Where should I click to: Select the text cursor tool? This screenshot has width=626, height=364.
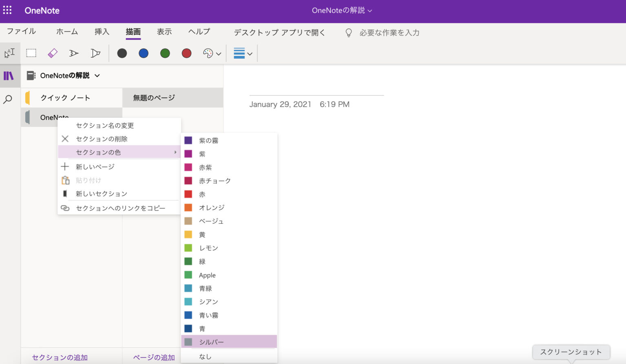pos(10,53)
